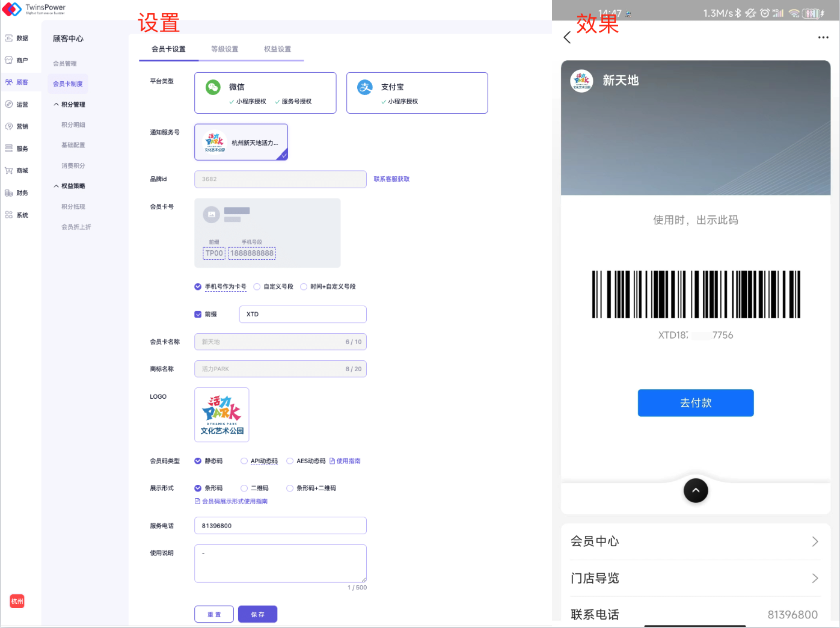Select the 二维码 display format
840x628 pixels.
pos(244,488)
